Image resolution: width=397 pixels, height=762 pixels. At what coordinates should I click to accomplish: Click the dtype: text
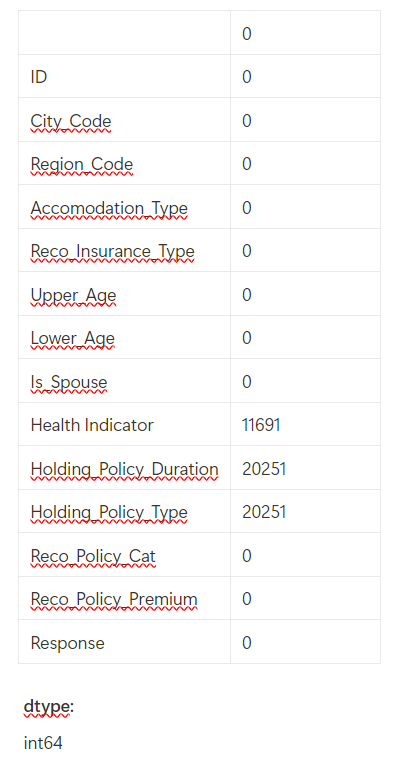49,708
